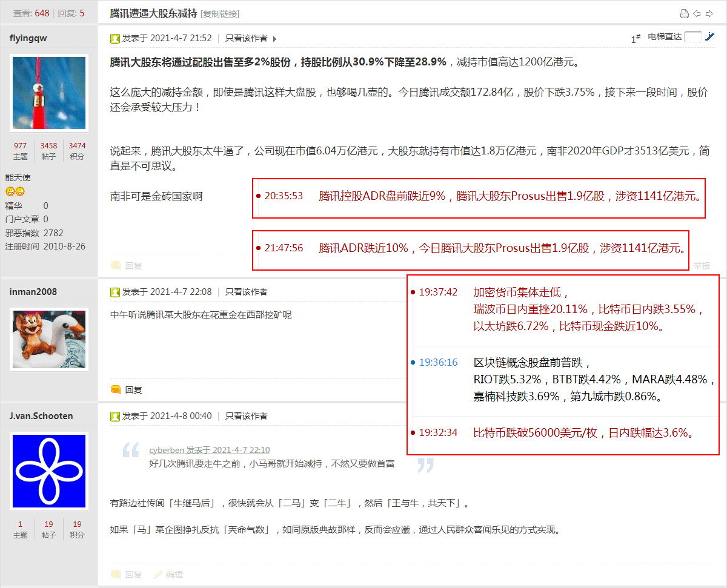
Task: Click the 电梯直达 floor number input box
Action: [x=693, y=37]
